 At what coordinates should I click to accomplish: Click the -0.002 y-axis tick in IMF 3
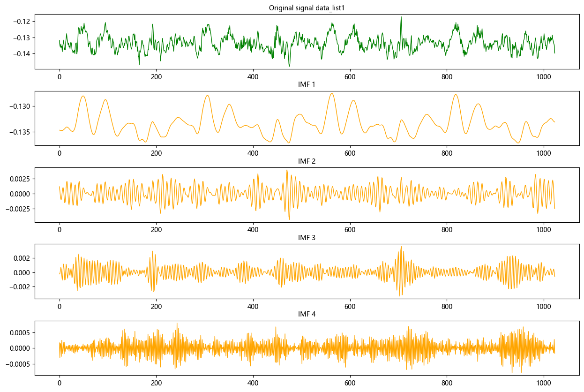[20, 286]
